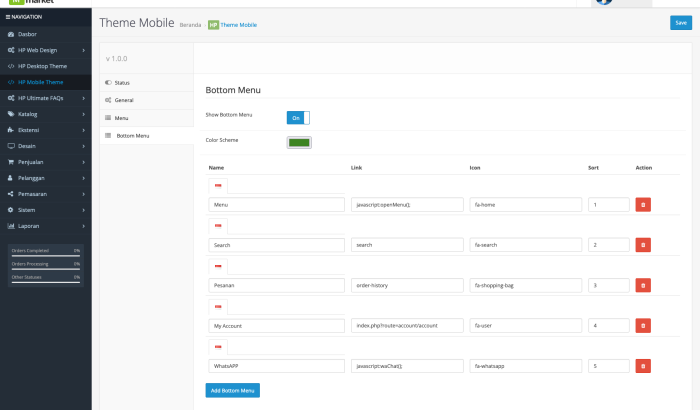This screenshot has height=410, width=700.
Task: Expand the Laporan submenu
Action: click(83, 226)
